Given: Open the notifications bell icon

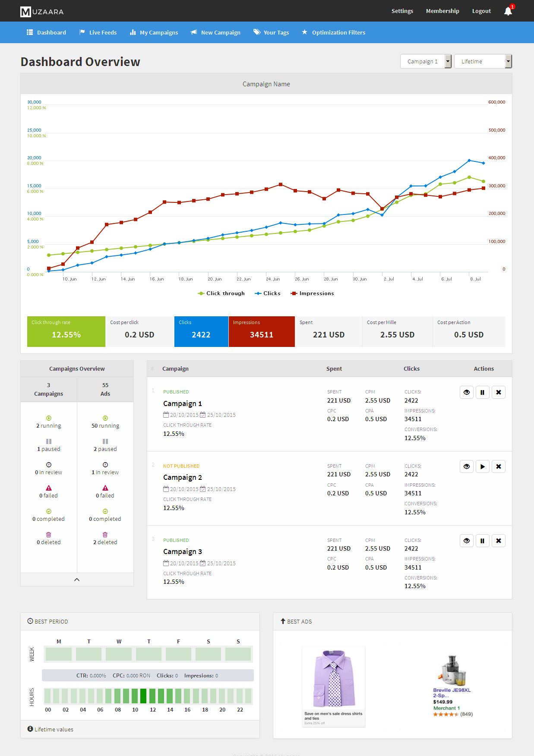Looking at the screenshot, I should 508,11.
